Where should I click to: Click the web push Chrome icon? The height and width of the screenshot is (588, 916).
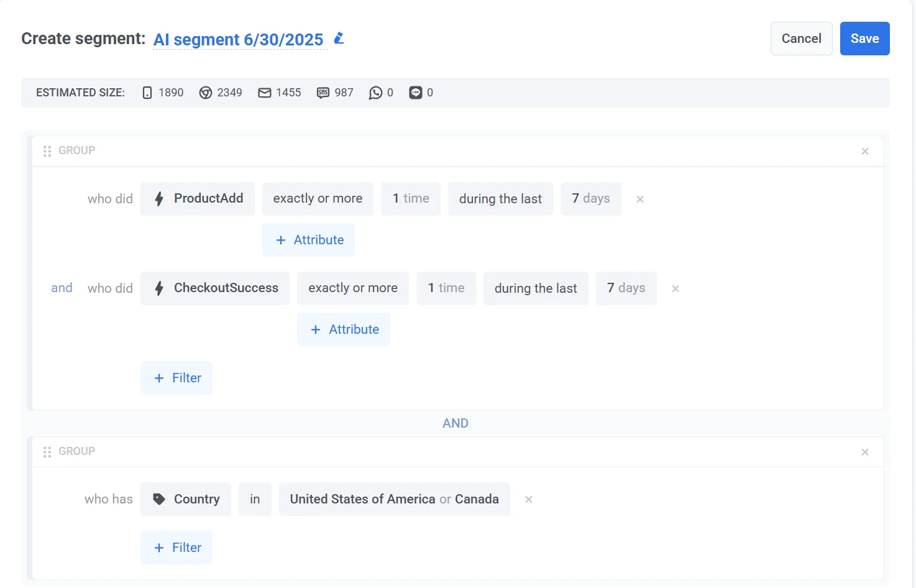click(x=206, y=93)
